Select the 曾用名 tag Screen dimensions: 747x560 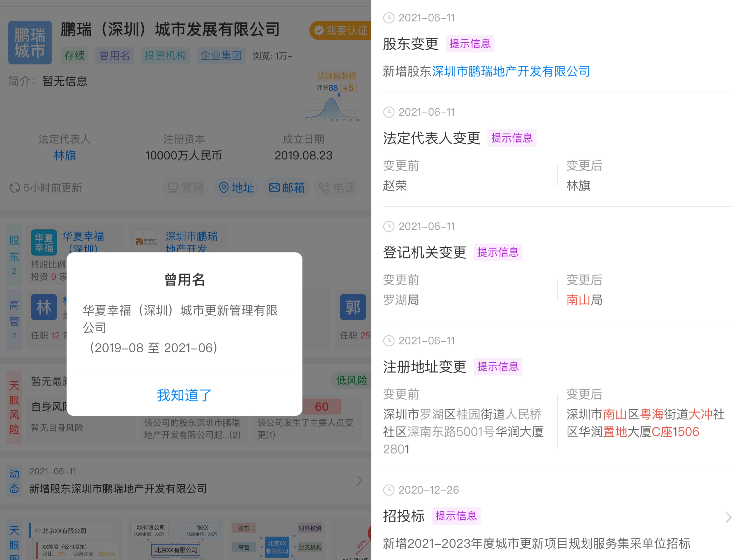coord(115,55)
